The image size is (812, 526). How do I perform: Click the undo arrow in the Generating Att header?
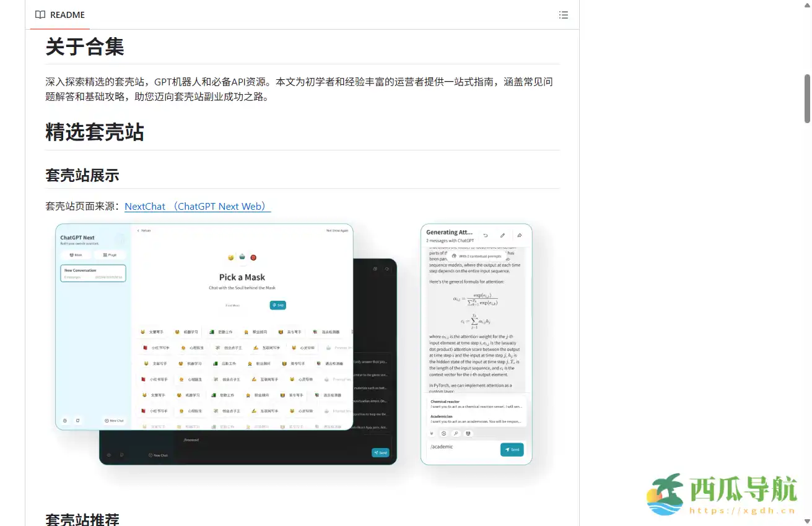pos(486,235)
